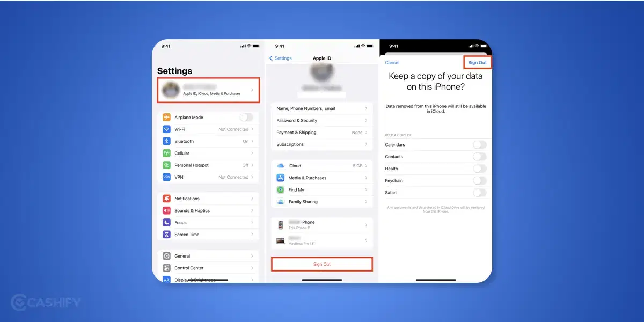
Task: Open the Wi-Fi row chevron
Action: [252, 129]
